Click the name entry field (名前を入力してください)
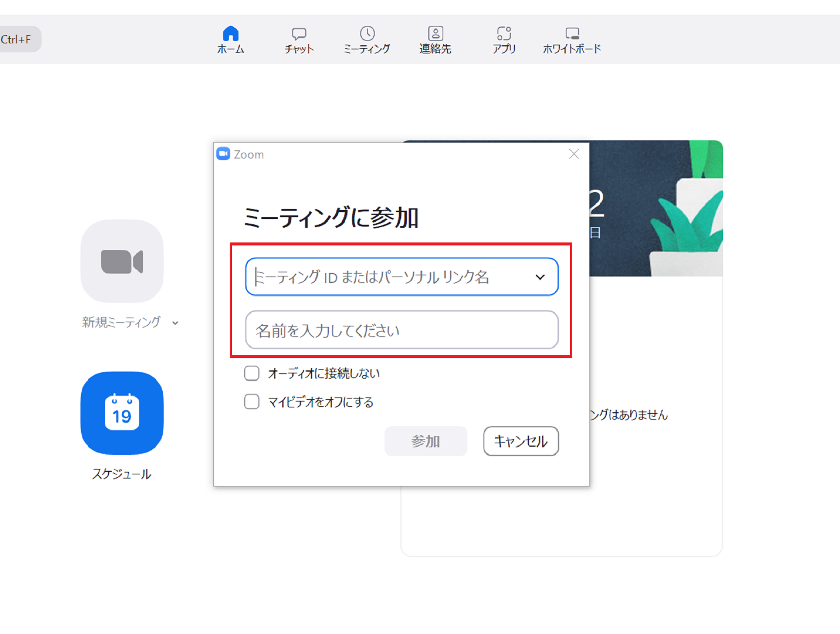This screenshot has height=634, width=840. coord(401,330)
